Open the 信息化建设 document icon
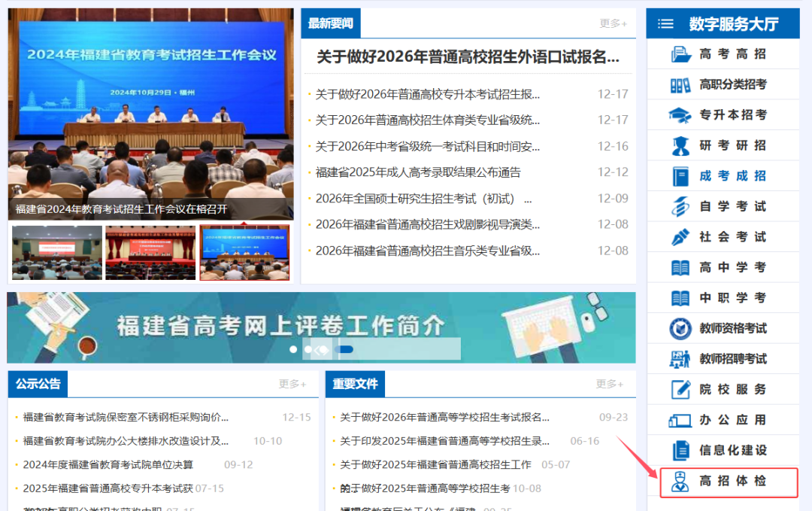Viewport: 812px width, 511px height. [x=680, y=450]
